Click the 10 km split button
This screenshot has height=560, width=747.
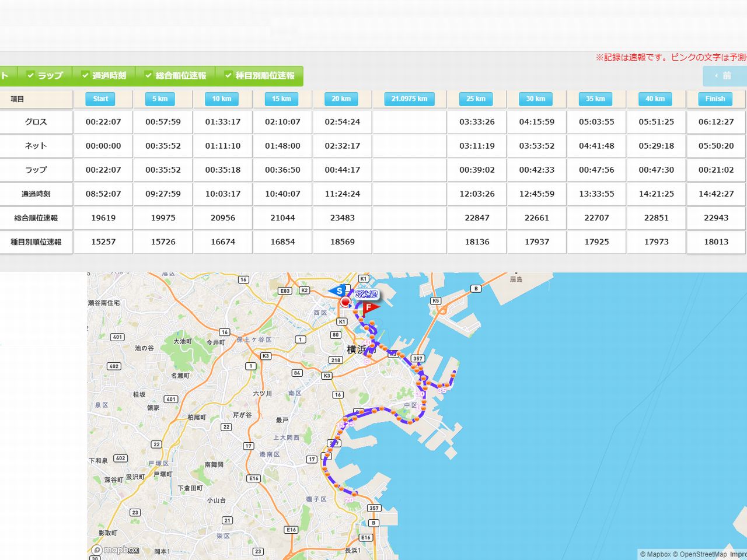(222, 99)
